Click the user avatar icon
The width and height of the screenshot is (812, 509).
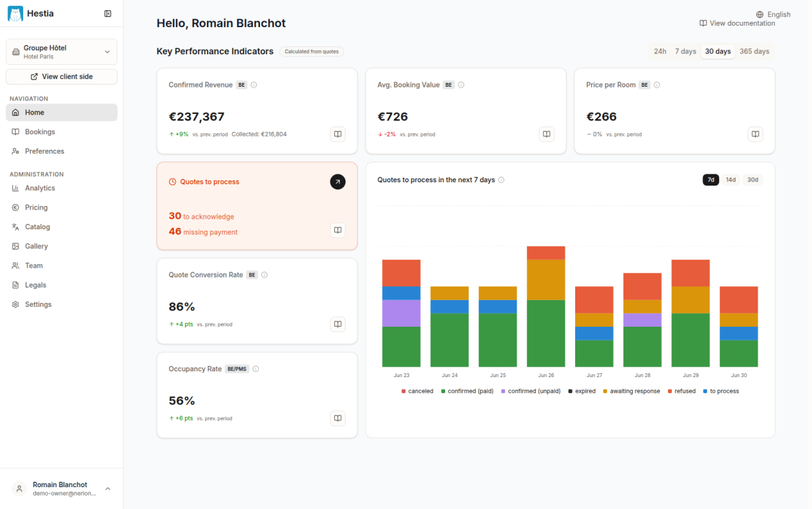point(19,489)
